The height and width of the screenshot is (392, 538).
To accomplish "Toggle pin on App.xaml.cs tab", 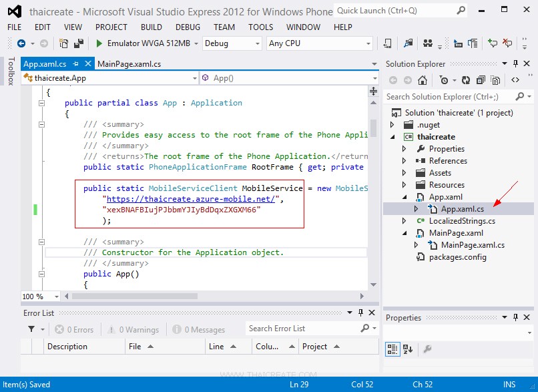I will pos(76,63).
